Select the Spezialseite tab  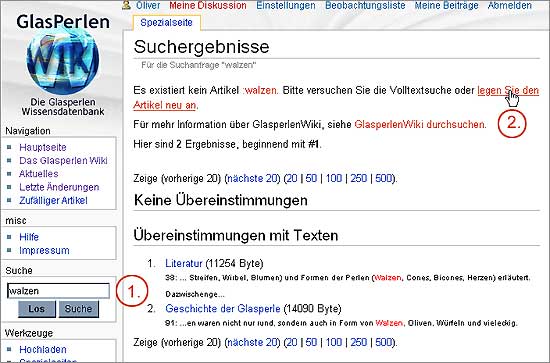(x=167, y=22)
